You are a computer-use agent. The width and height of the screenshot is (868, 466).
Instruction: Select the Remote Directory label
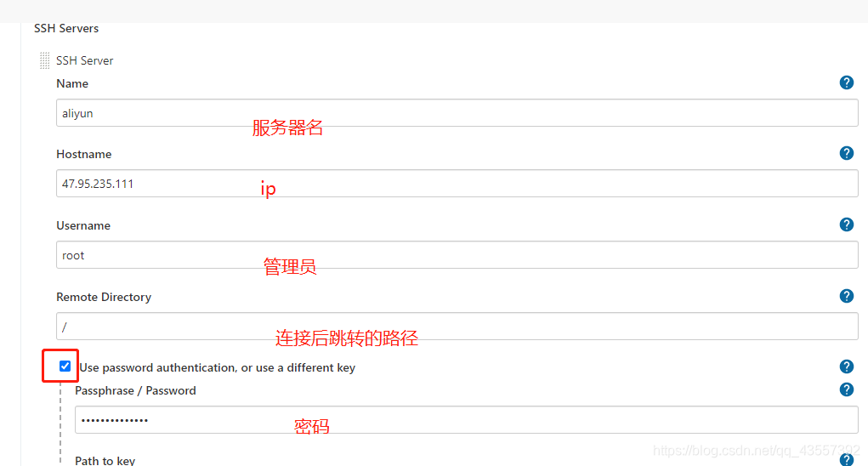tap(104, 297)
